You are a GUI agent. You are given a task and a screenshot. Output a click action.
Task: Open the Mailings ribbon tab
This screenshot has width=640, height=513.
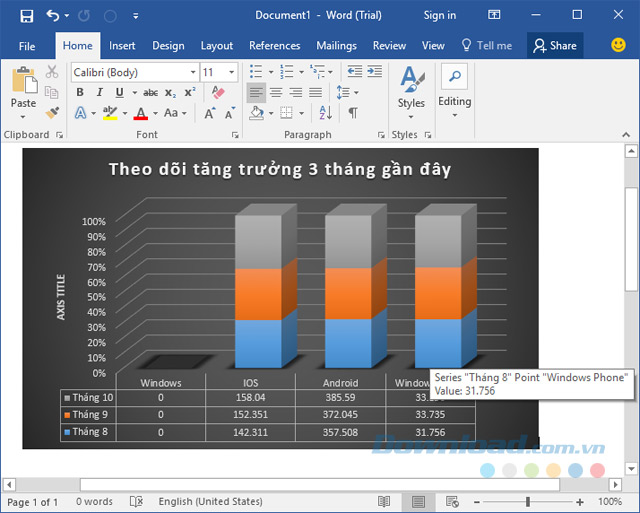[x=336, y=46]
